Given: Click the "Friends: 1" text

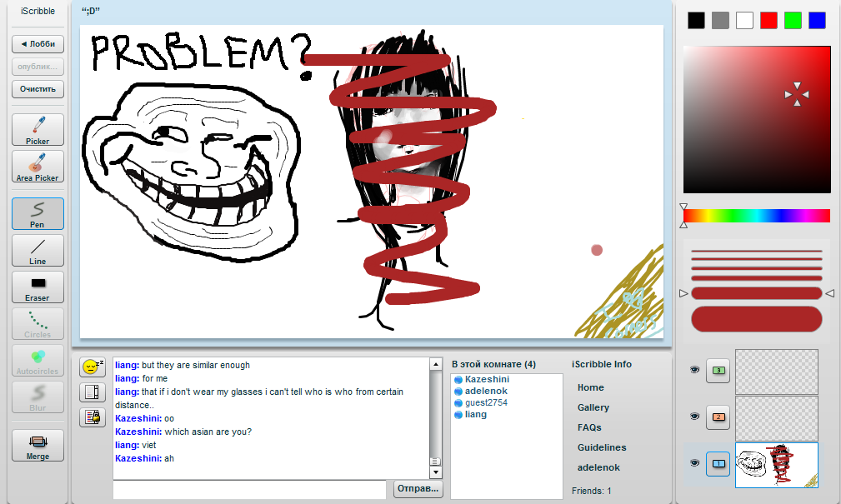Looking at the screenshot, I should [592, 491].
